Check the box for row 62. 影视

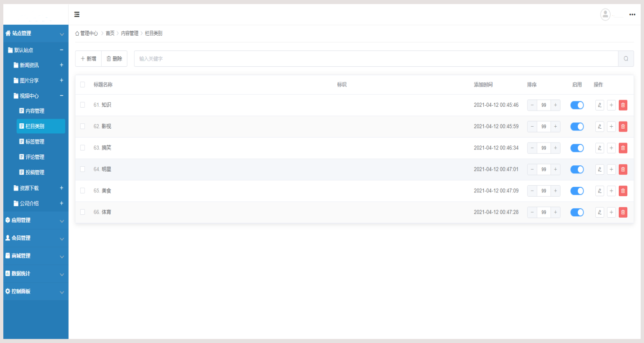(83, 126)
